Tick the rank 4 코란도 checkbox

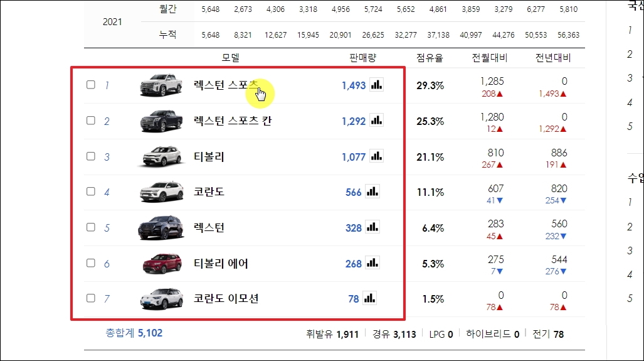click(x=91, y=191)
